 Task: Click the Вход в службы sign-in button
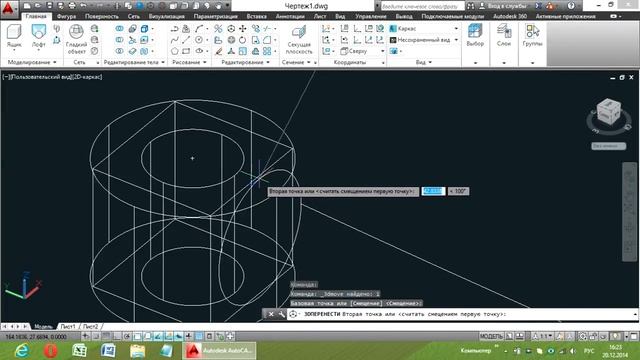(x=504, y=6)
